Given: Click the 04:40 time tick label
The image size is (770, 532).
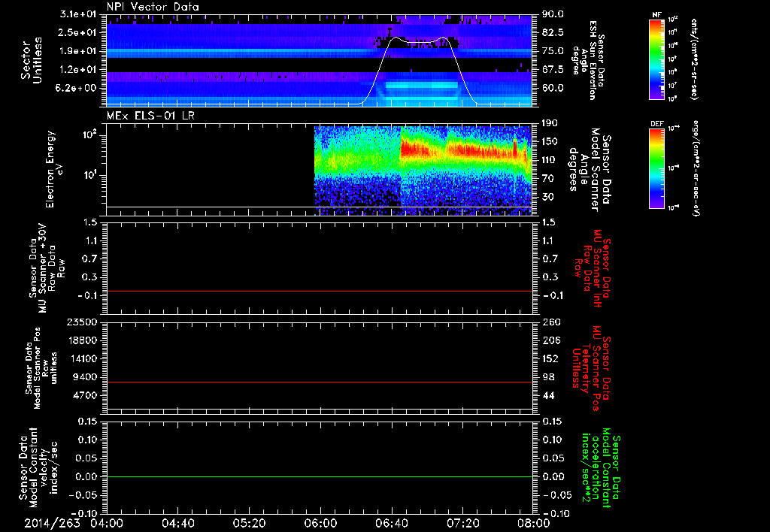Looking at the screenshot, I should 177,523.
